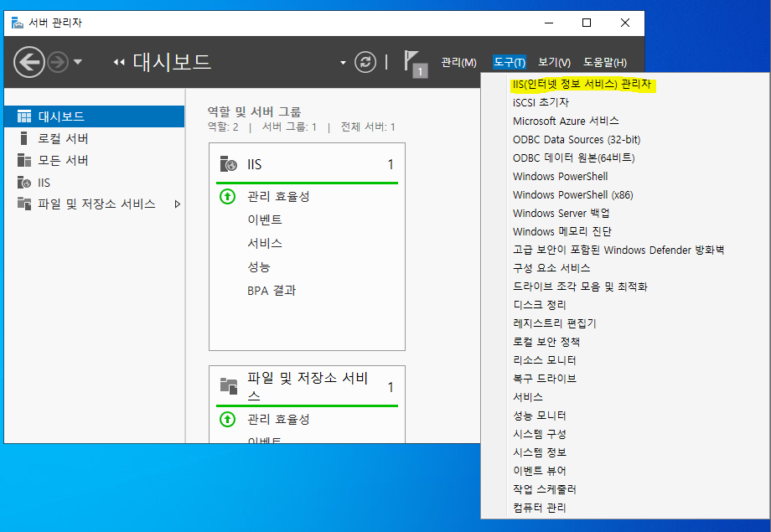The width and height of the screenshot is (771, 532).
Task: Choose IIS(인터넷 정보 서비스) 관리자 from menu
Action: click(582, 84)
